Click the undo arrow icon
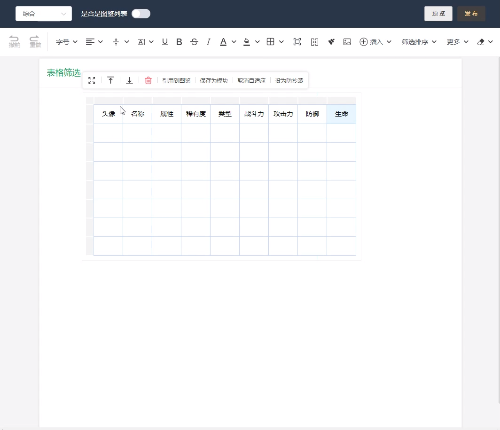The height and width of the screenshot is (430, 500). [x=14, y=41]
